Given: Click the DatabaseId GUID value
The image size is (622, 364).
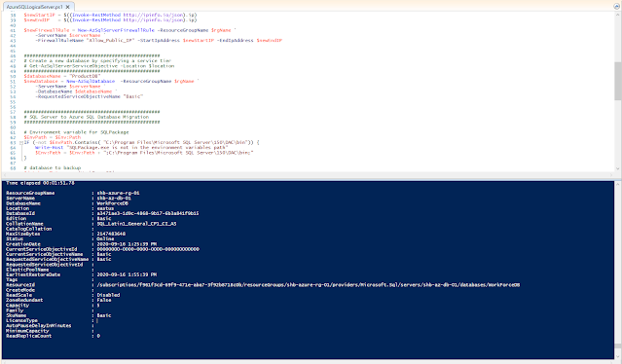Looking at the screenshot, I should 148,213.
